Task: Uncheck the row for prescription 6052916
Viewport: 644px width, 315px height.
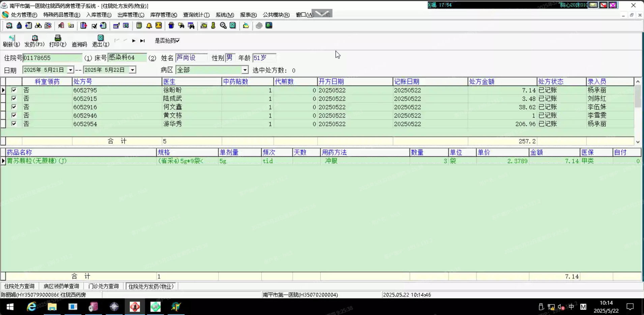Action: [14, 107]
